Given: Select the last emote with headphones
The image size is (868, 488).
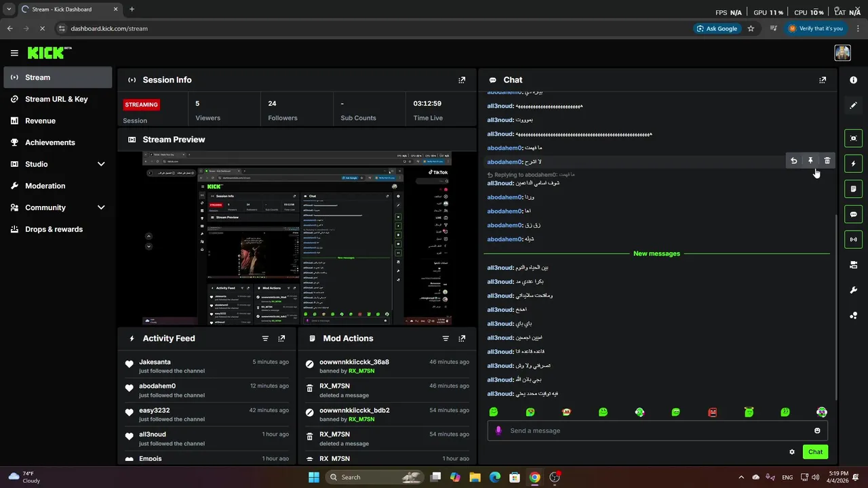Looking at the screenshot, I should click(822, 412).
